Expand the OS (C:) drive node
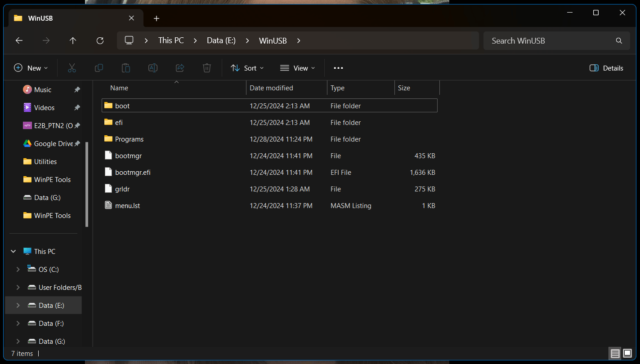640x364 pixels. tap(18, 270)
